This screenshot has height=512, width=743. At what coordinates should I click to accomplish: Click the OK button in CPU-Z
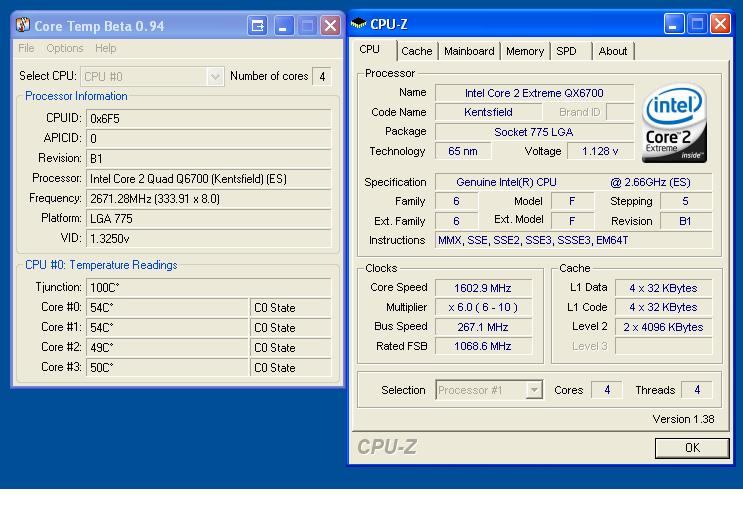tap(692, 448)
